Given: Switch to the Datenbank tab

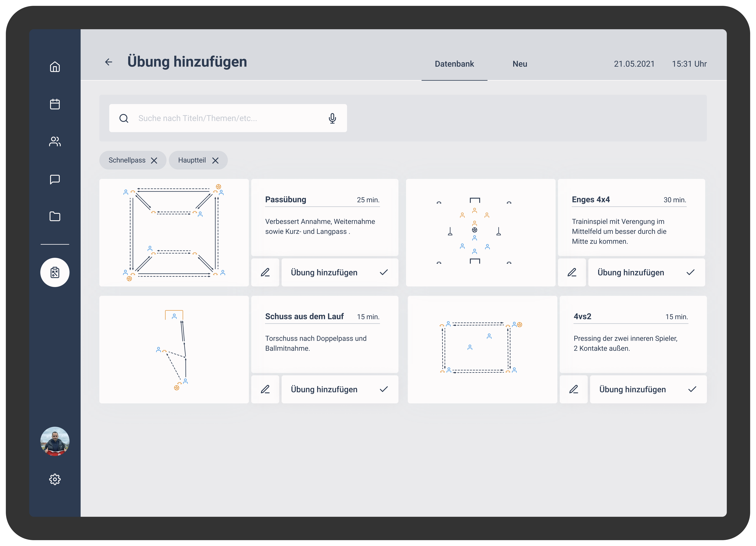Looking at the screenshot, I should coord(454,64).
